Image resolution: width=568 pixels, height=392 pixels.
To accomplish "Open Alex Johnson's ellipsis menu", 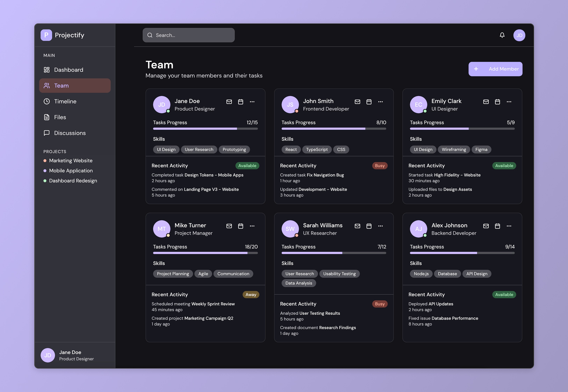I will pos(509,226).
